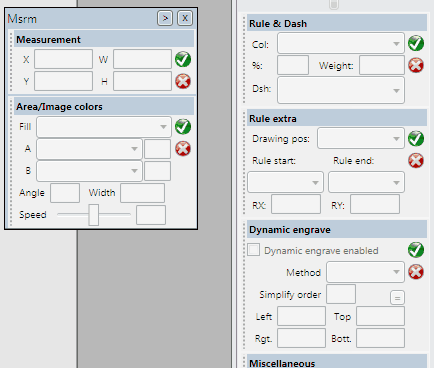This screenshot has width=434, height=368.
Task: Apply Rule & Dash settings green checkmark
Action: [416, 43]
